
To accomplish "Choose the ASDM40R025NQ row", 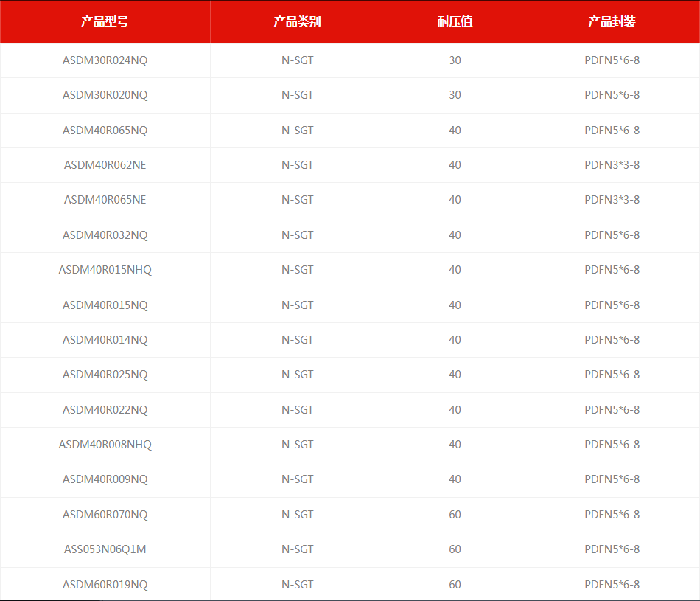I will click(x=105, y=375).
